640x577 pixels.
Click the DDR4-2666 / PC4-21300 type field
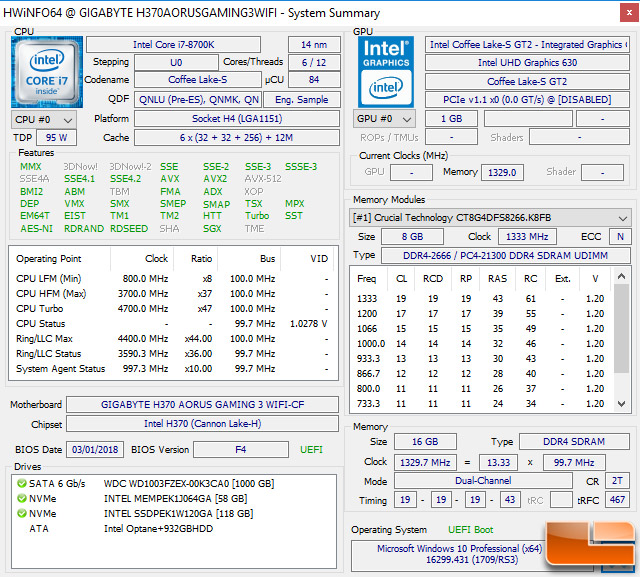point(505,255)
